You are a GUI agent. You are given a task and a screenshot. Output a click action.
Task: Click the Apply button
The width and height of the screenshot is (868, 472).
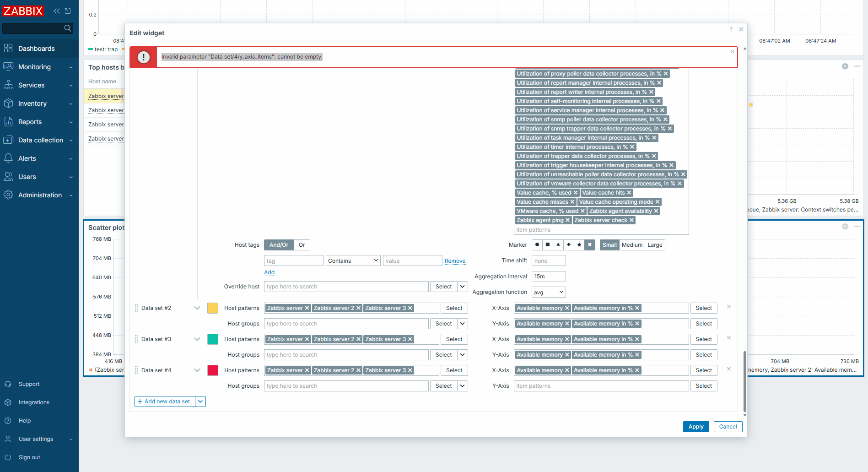tap(695, 427)
